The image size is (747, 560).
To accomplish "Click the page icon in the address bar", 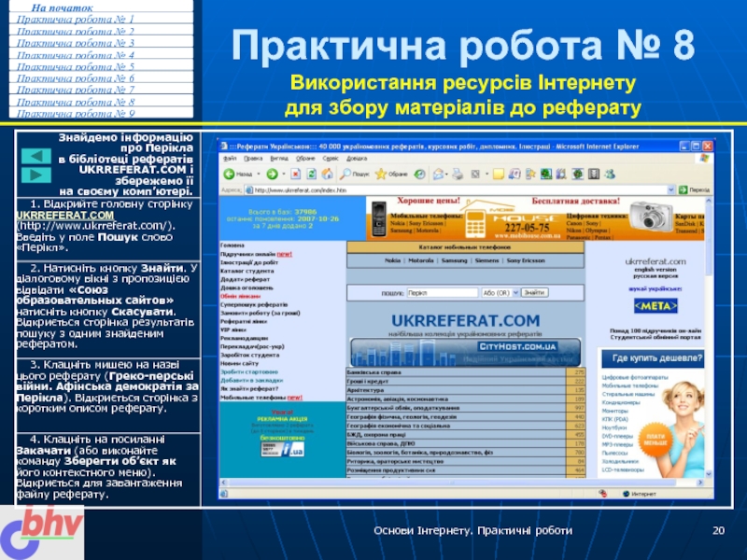I will (248, 190).
